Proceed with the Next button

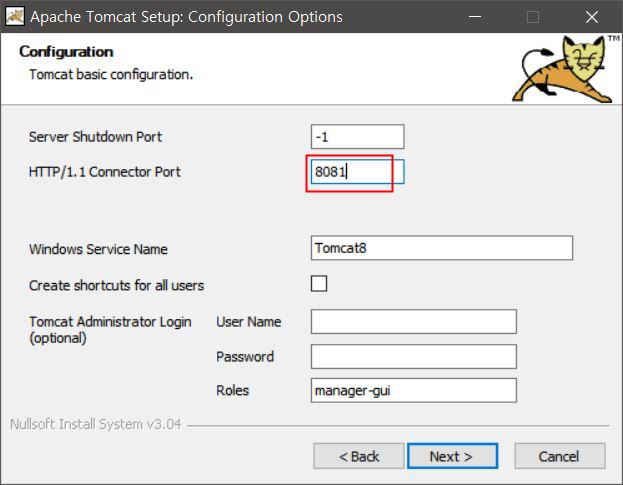point(452,456)
